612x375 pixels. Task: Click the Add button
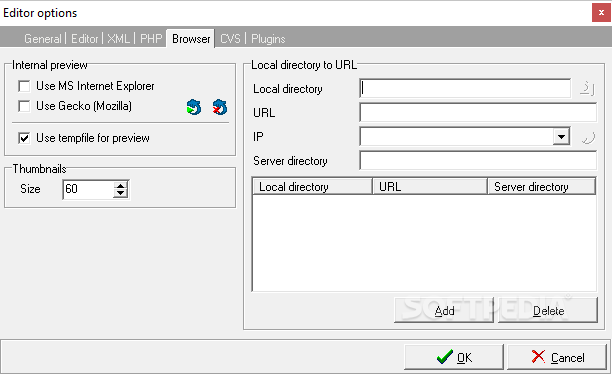[444, 311]
